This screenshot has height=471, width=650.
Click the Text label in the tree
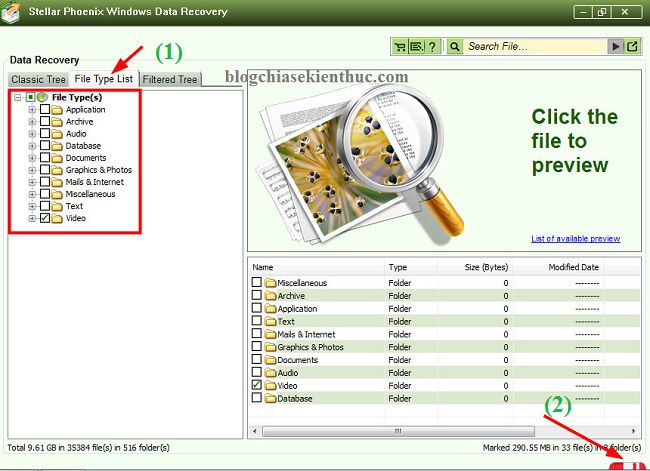click(x=74, y=206)
